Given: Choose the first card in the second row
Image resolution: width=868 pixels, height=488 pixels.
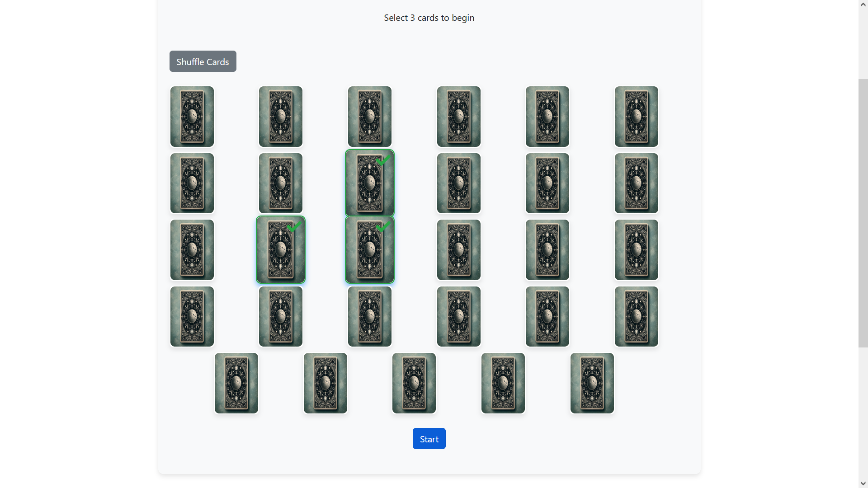Looking at the screenshot, I should (192, 183).
